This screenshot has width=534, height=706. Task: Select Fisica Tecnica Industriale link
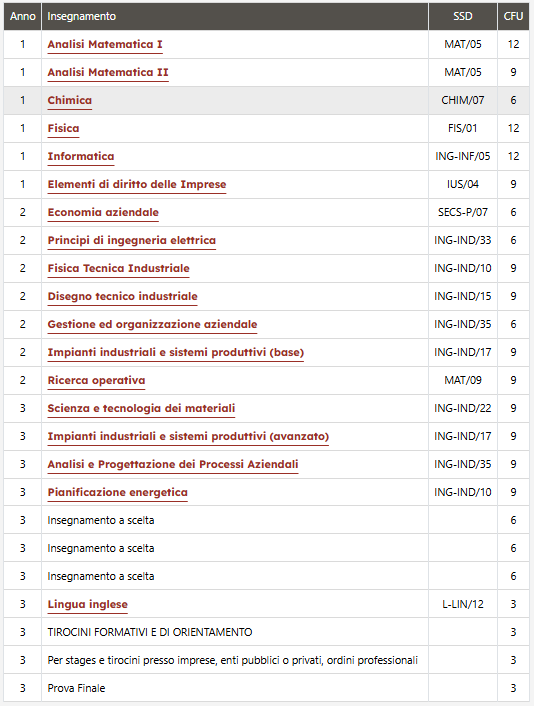tap(118, 268)
